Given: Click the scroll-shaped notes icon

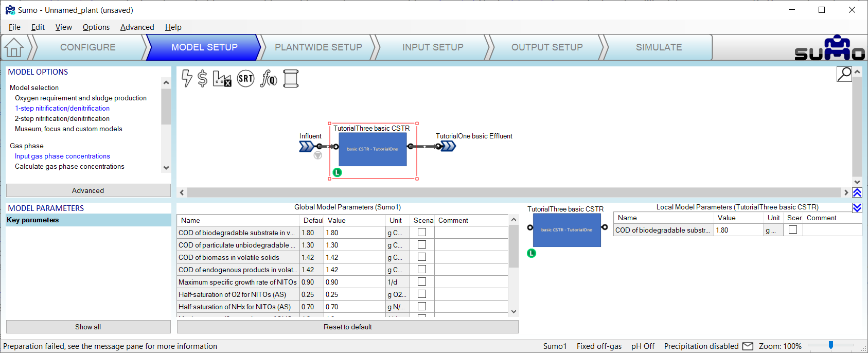Looking at the screenshot, I should [291, 79].
